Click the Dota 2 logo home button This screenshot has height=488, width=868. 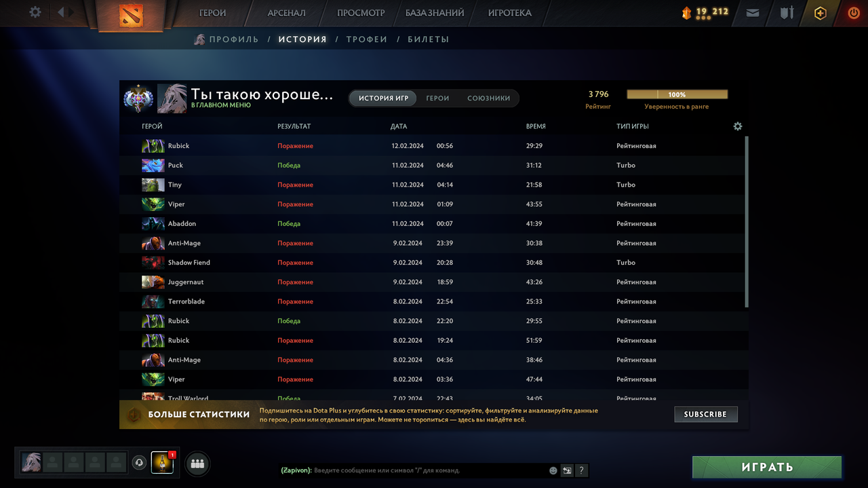coord(131,15)
